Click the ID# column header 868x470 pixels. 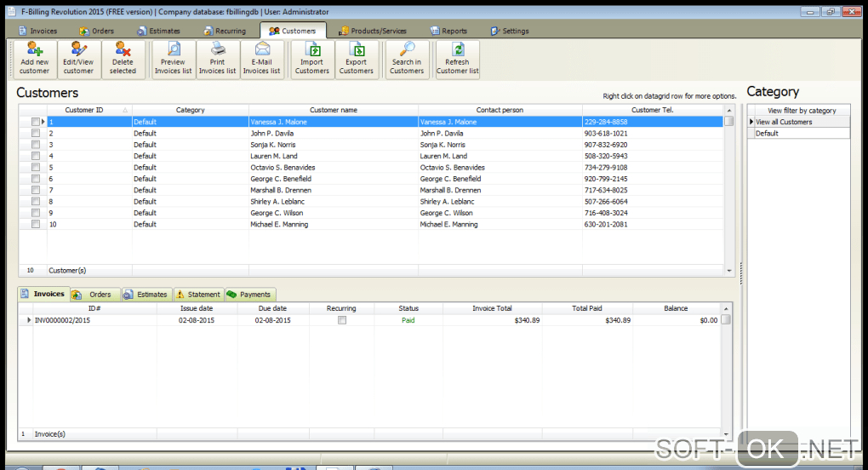pyautogui.click(x=94, y=308)
